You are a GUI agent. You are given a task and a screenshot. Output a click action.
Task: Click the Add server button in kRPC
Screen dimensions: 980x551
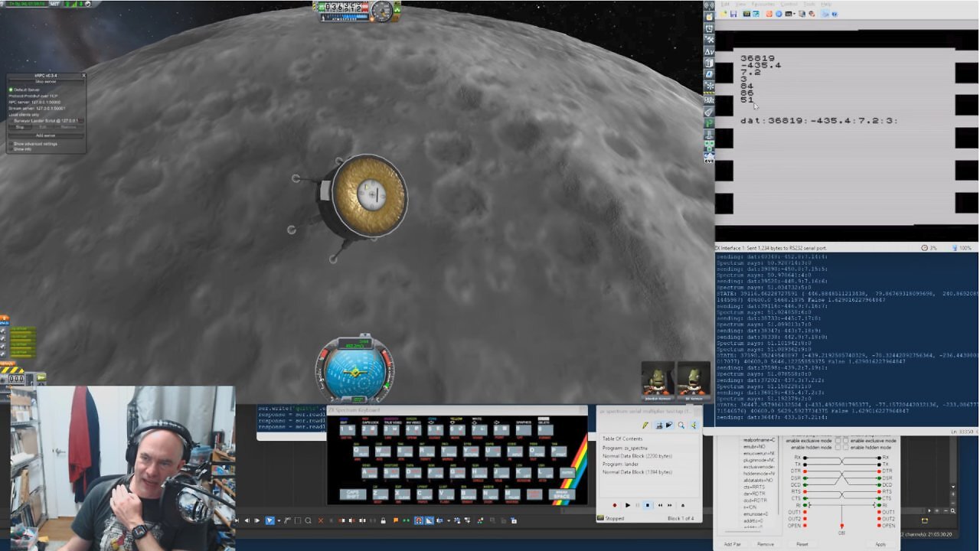coord(46,135)
